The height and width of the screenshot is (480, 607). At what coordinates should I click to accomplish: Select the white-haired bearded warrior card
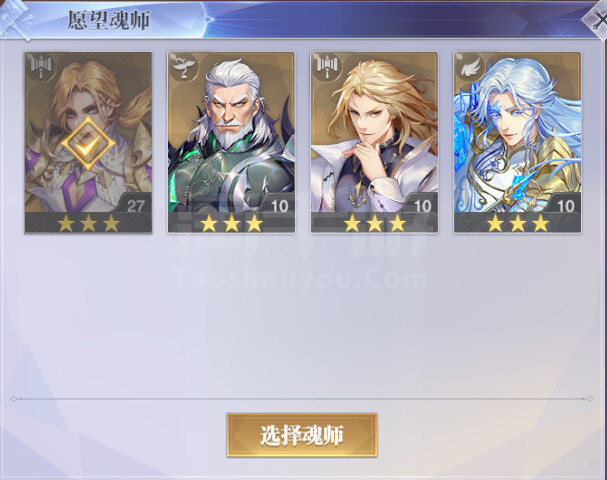231,142
